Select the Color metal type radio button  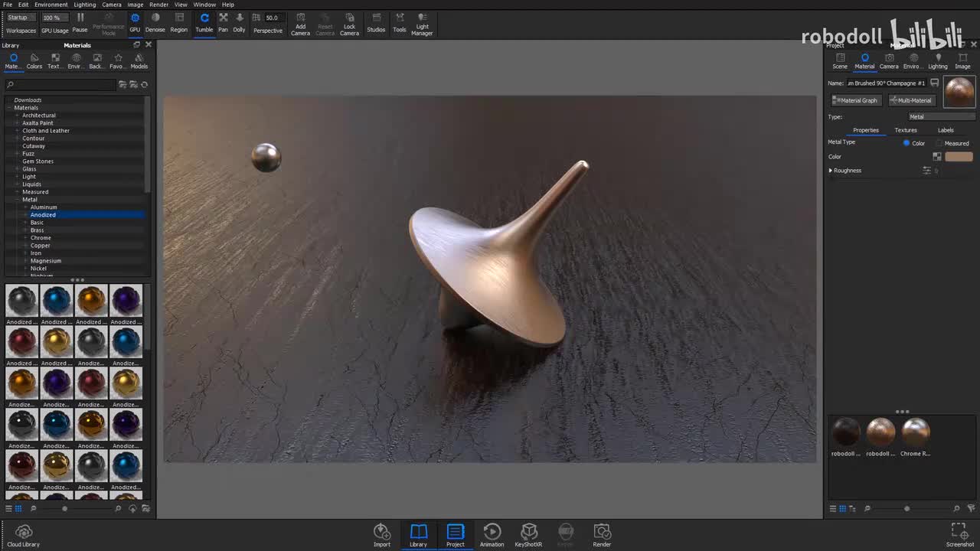click(906, 143)
